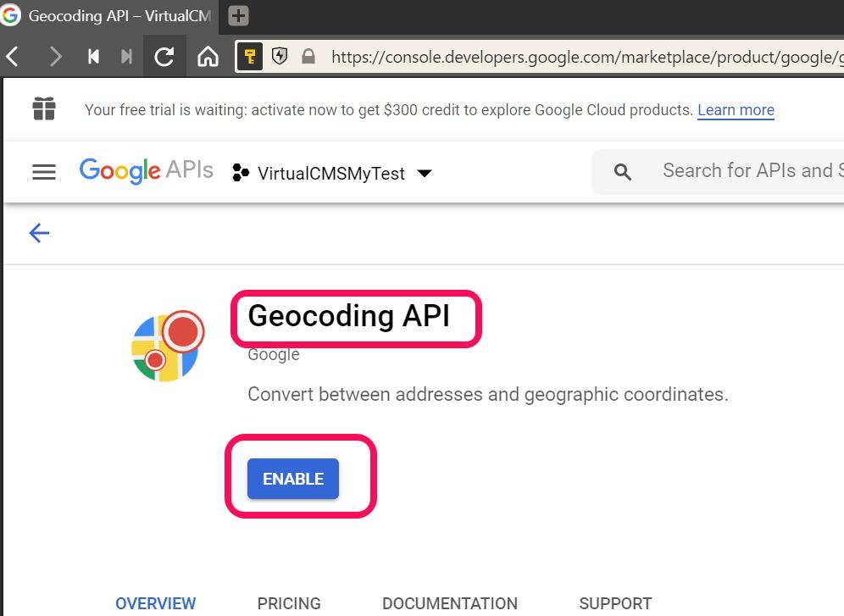Click the blue back arrow on page
This screenshot has width=844, height=616.
[39, 233]
